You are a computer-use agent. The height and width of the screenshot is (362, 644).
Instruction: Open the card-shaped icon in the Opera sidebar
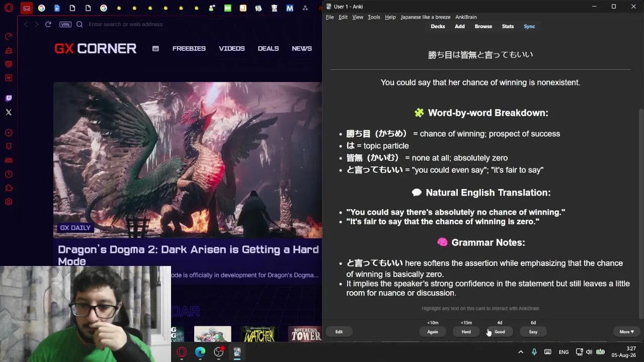9,160
